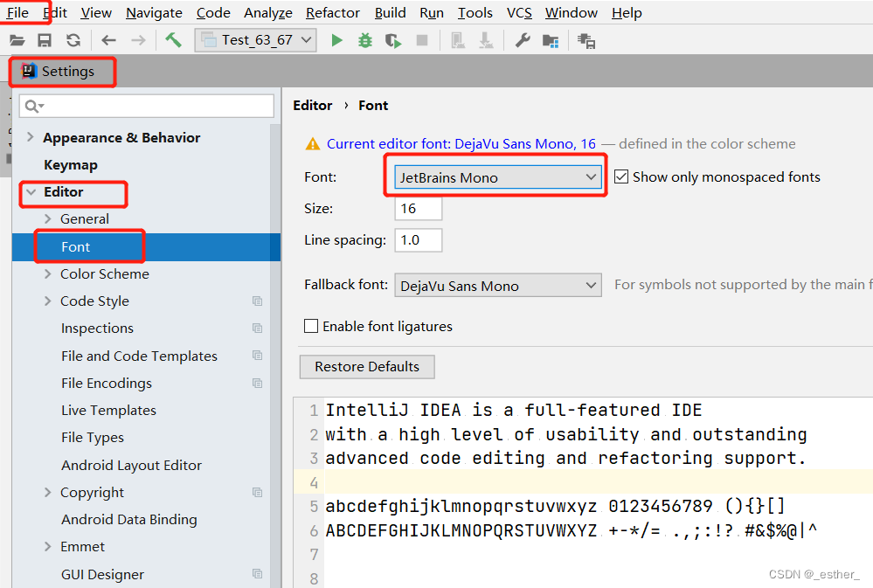Click the IntelliJ logo in Settings title

pos(29,72)
